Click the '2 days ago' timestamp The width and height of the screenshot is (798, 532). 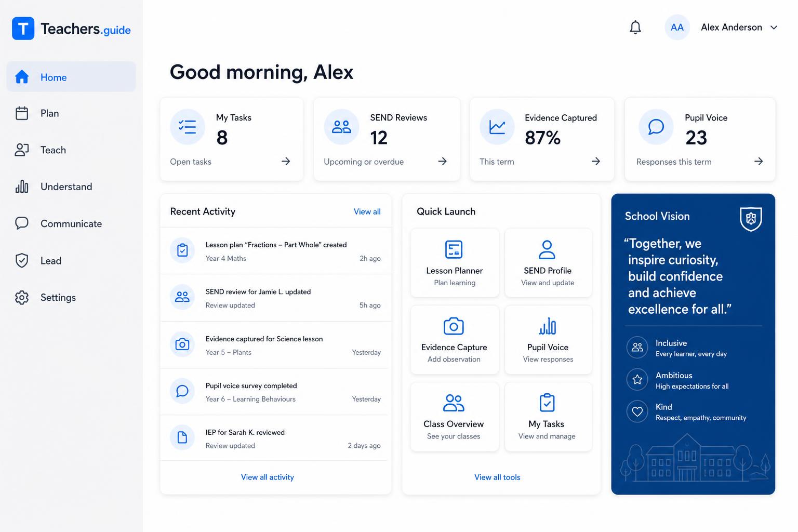click(x=364, y=446)
